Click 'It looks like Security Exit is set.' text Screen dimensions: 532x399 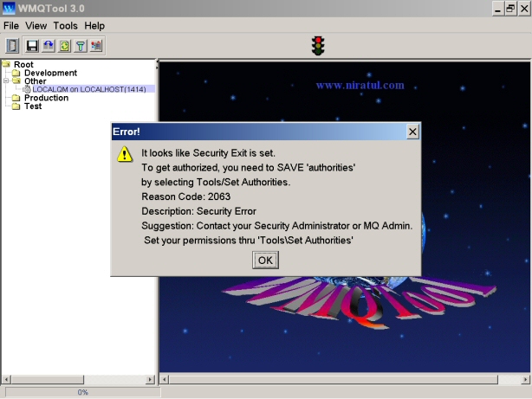point(208,153)
